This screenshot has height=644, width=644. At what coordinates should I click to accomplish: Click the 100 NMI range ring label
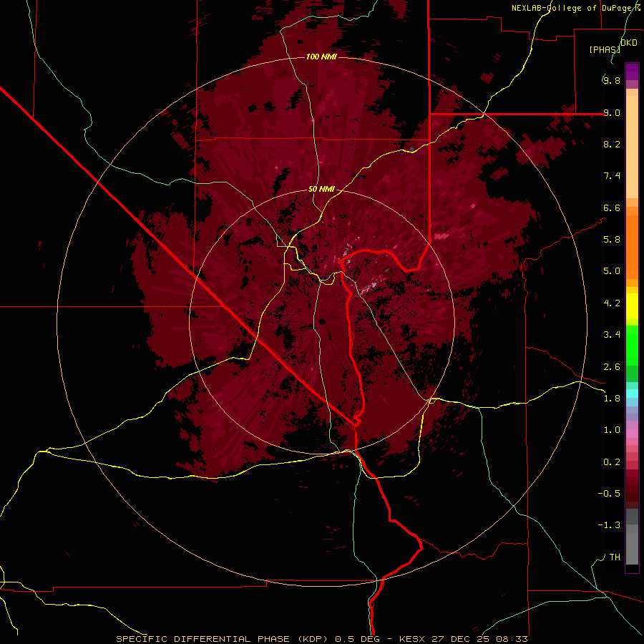tap(321, 57)
